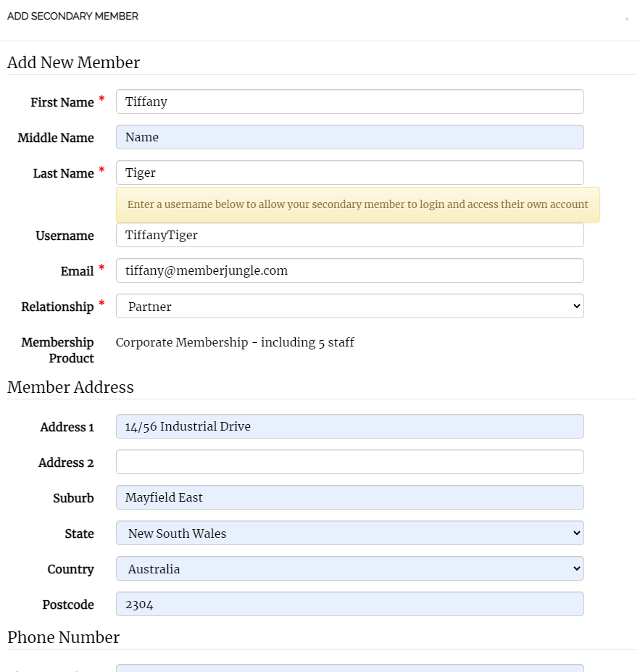Click the empty Address 2 field

pyautogui.click(x=349, y=462)
